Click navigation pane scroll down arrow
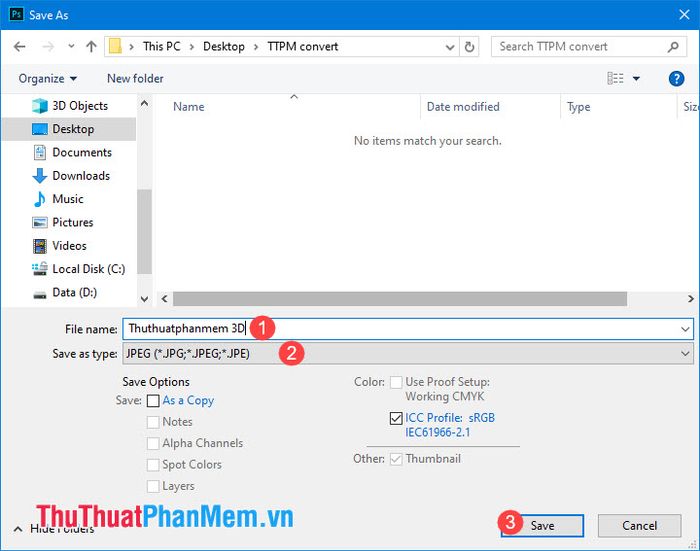700x551 pixels. click(144, 299)
